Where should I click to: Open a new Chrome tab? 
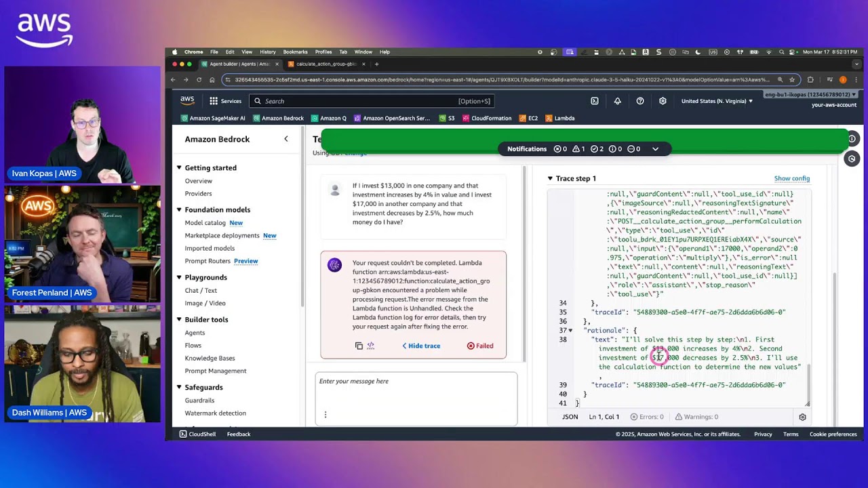(x=376, y=64)
